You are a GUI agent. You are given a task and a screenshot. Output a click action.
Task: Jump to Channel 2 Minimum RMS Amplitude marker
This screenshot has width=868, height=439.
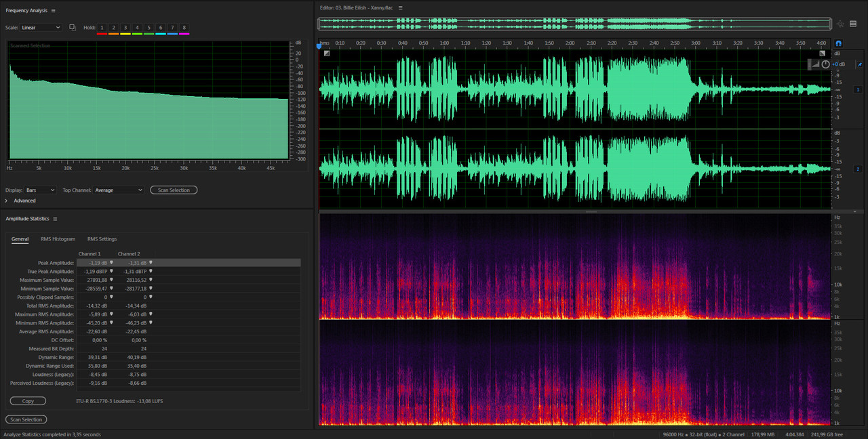click(151, 323)
